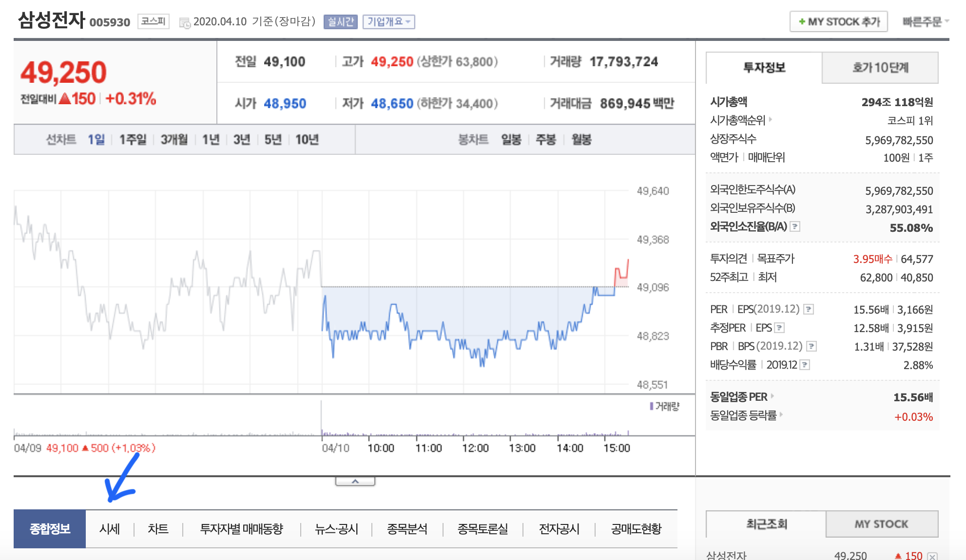The width and height of the screenshot is (966, 560).
Task: Open the 시세 tab
Action: 110,529
